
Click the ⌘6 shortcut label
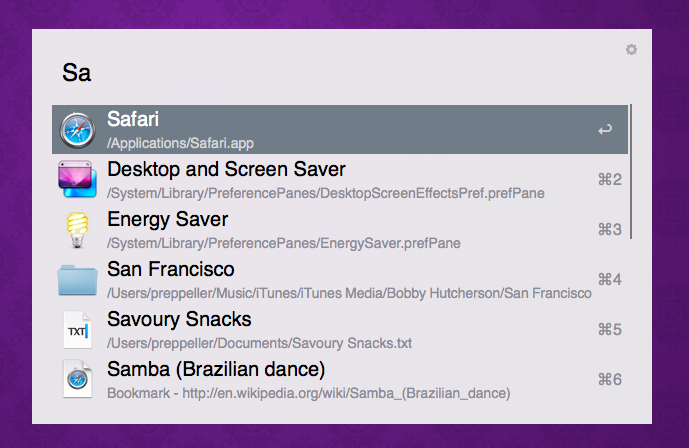coord(609,380)
